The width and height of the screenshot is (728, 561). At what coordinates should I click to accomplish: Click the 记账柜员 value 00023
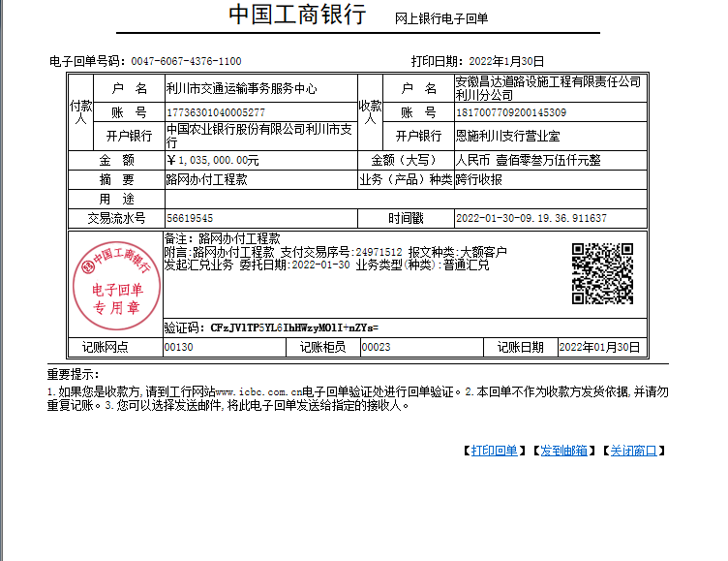point(377,347)
